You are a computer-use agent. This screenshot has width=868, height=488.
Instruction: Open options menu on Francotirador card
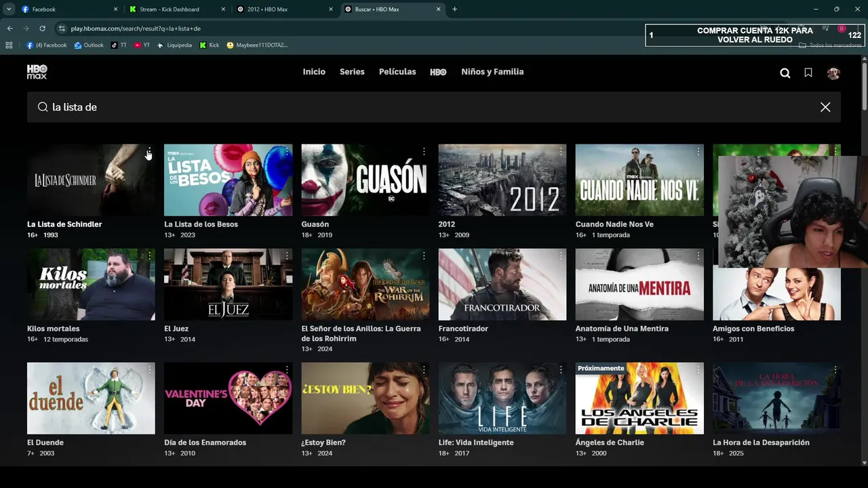tap(561, 256)
